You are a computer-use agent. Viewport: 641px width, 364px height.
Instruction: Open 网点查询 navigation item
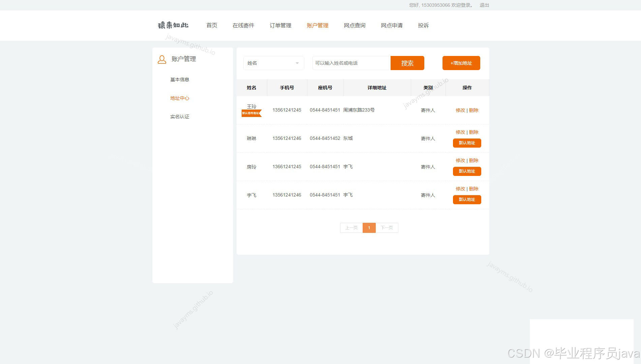(355, 25)
